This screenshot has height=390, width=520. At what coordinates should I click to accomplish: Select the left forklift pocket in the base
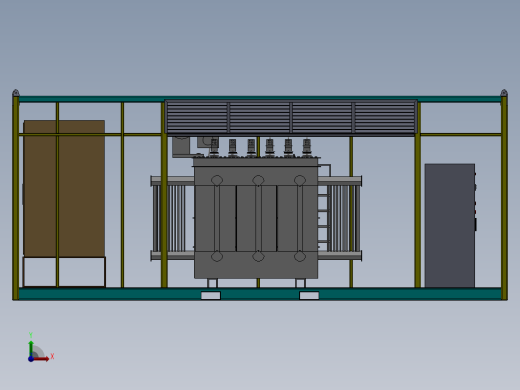(211, 295)
